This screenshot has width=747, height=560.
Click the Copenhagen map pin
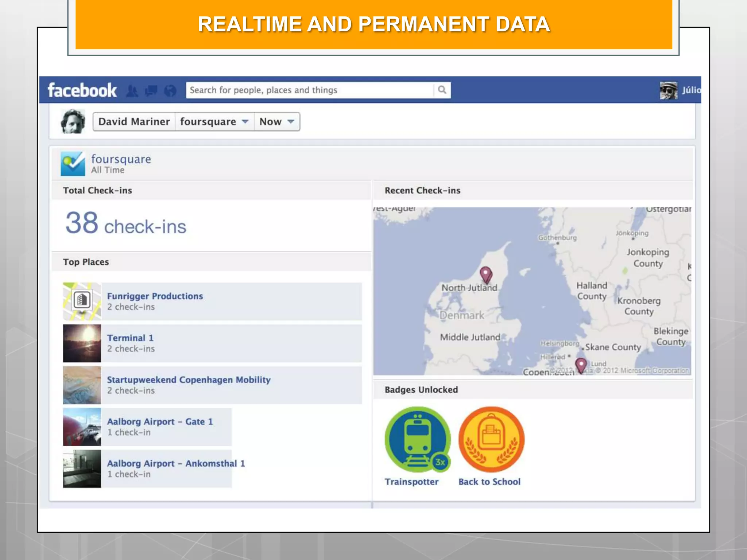tap(581, 366)
